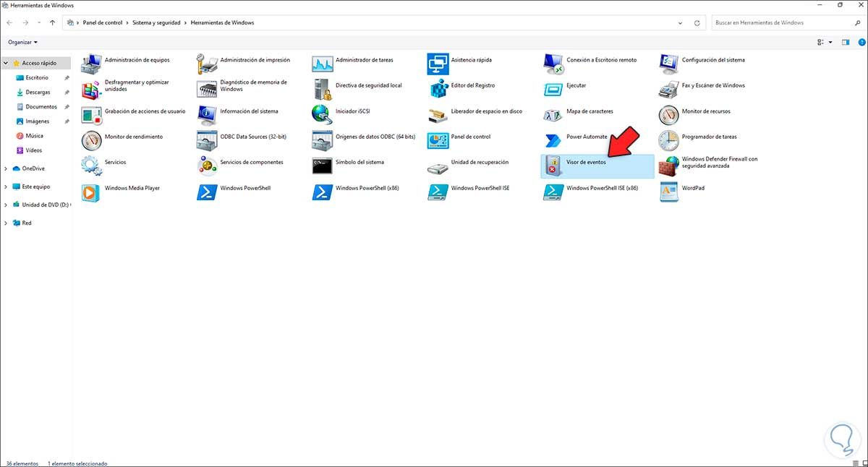The image size is (868, 467).
Task: Open Programador de tareas icon
Action: click(669, 140)
